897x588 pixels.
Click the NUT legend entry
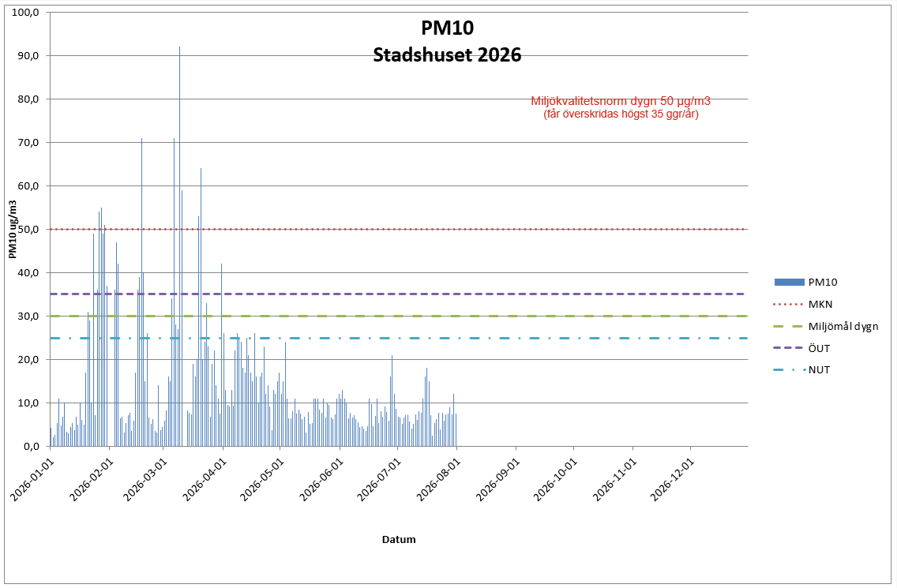point(801,370)
